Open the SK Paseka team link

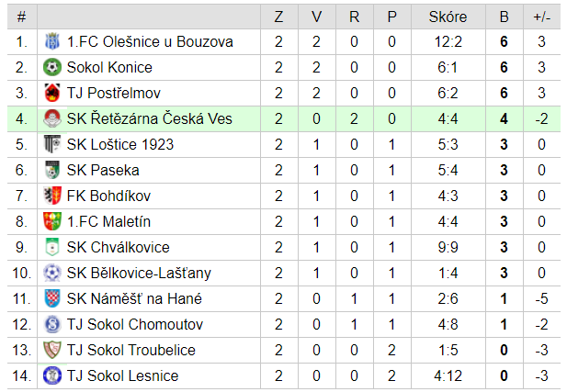[103, 170]
